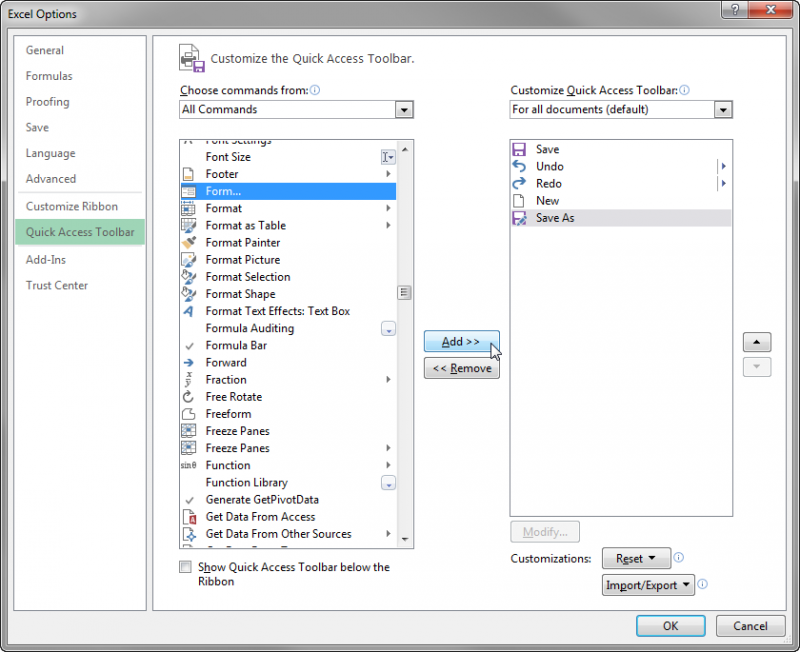This screenshot has width=800, height=652.
Task: Open dialog Help question mark button
Action: (x=735, y=10)
